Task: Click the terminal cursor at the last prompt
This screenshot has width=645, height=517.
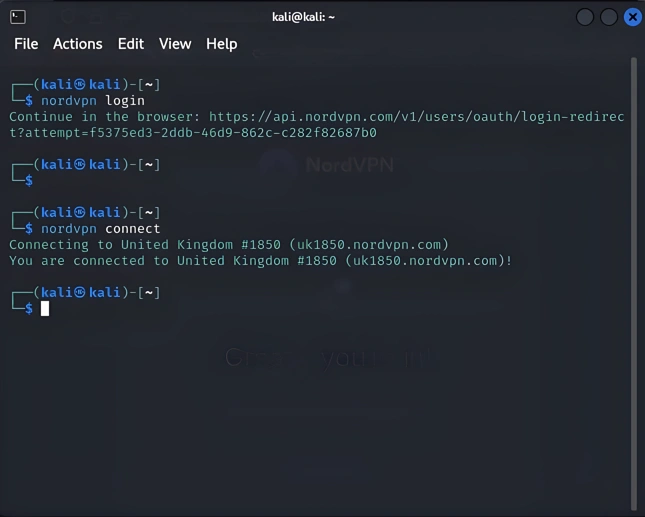Action: [45, 308]
